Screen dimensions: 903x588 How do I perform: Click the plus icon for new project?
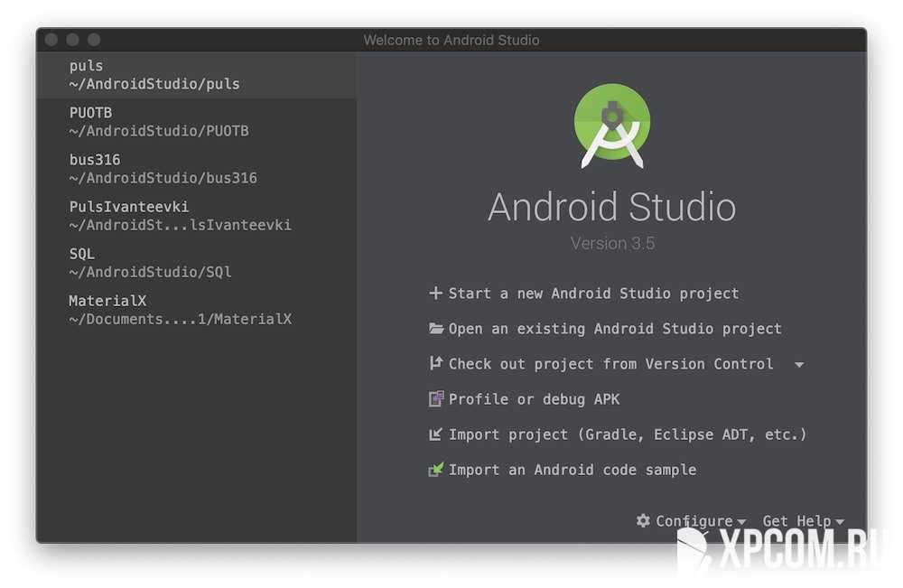tap(436, 294)
